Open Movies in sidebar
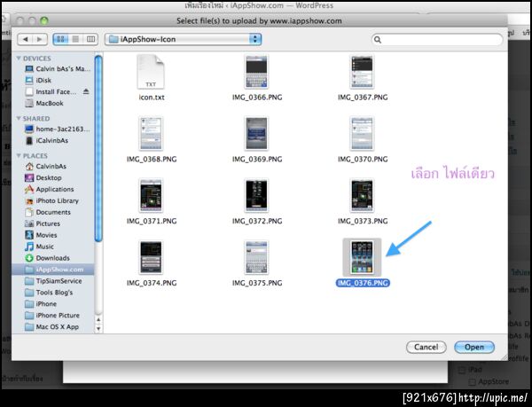 (41, 235)
